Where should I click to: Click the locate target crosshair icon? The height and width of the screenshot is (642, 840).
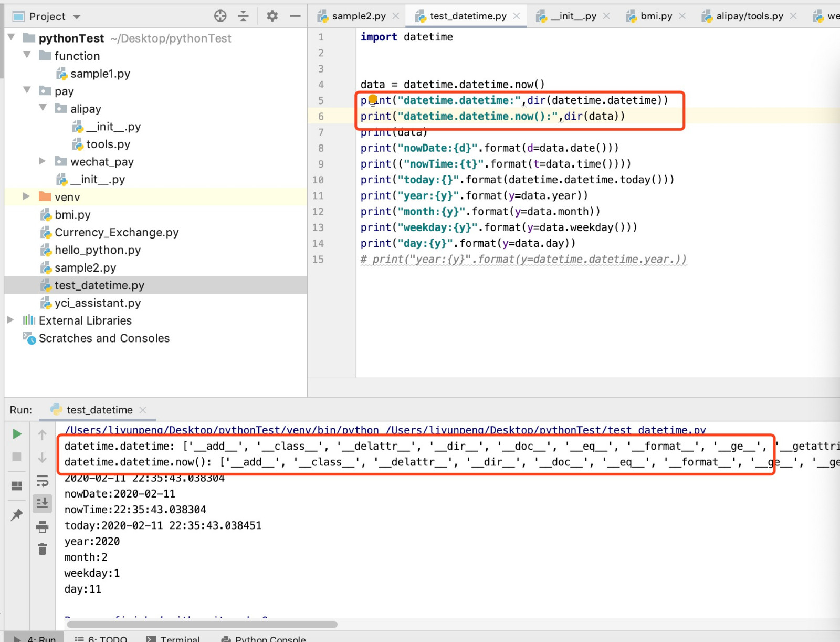click(x=220, y=16)
